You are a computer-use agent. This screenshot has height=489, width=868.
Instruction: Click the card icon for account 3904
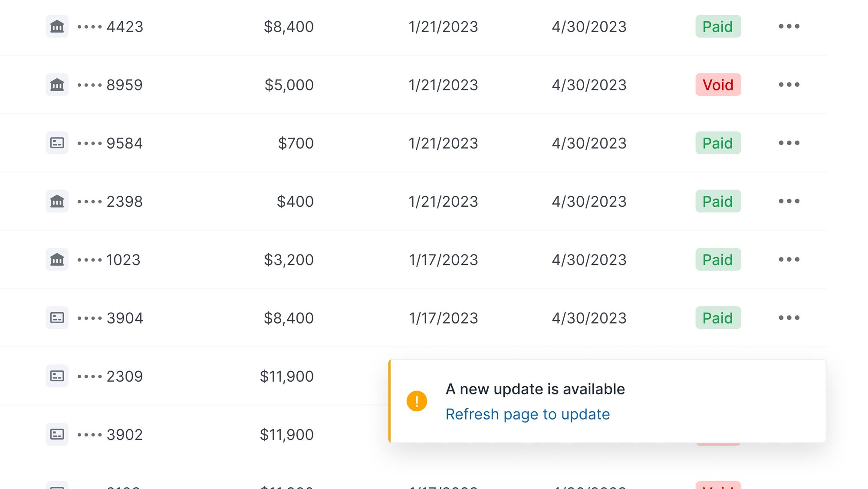[x=57, y=317]
